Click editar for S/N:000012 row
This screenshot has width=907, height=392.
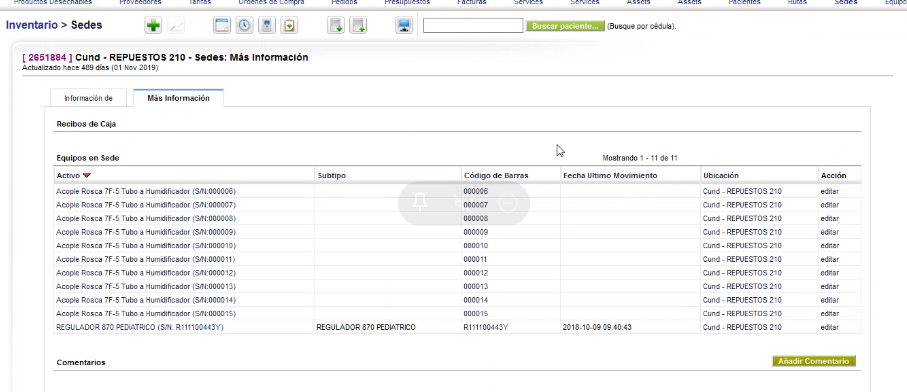[829, 273]
